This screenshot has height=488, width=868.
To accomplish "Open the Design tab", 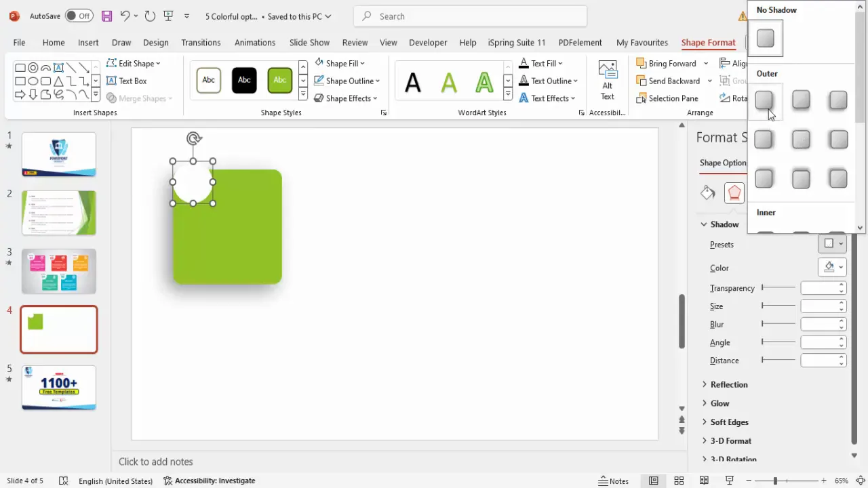I will 155,42.
